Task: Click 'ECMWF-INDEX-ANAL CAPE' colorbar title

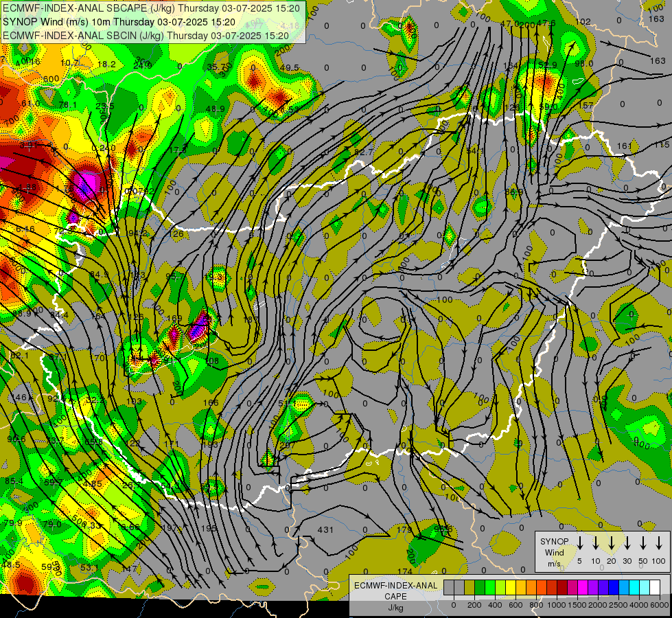Action: point(396,591)
